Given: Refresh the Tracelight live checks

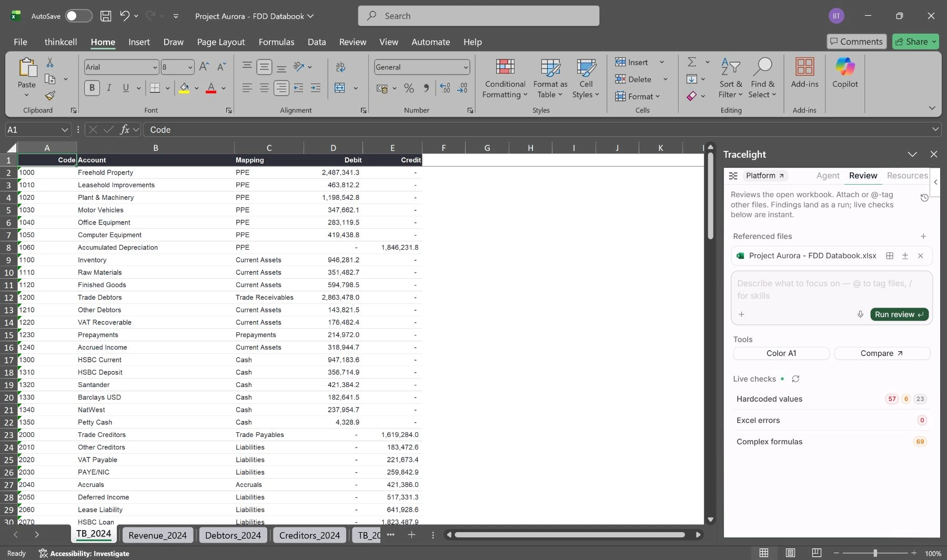Looking at the screenshot, I should pos(795,379).
